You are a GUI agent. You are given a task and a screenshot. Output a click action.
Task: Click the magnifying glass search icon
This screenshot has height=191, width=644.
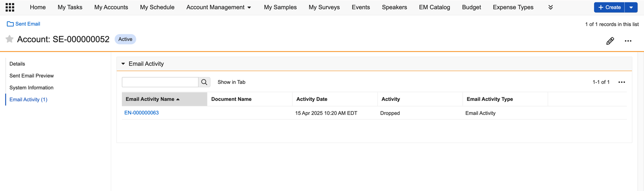[x=204, y=82]
